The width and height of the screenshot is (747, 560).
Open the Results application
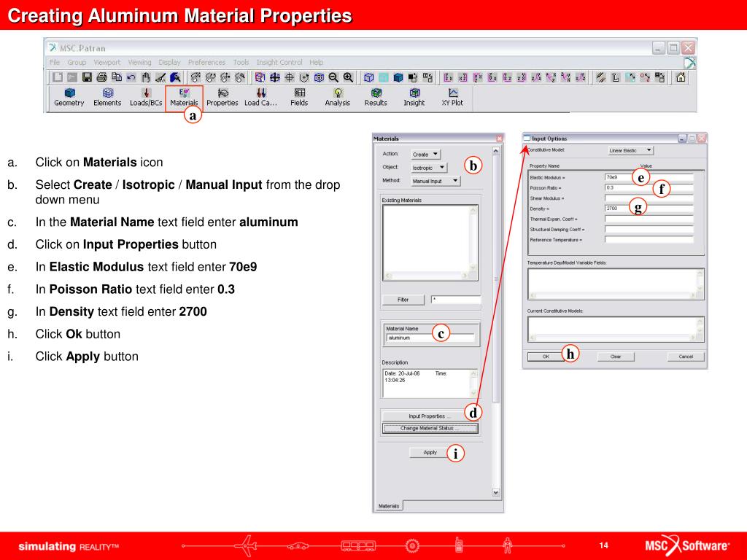(x=376, y=97)
